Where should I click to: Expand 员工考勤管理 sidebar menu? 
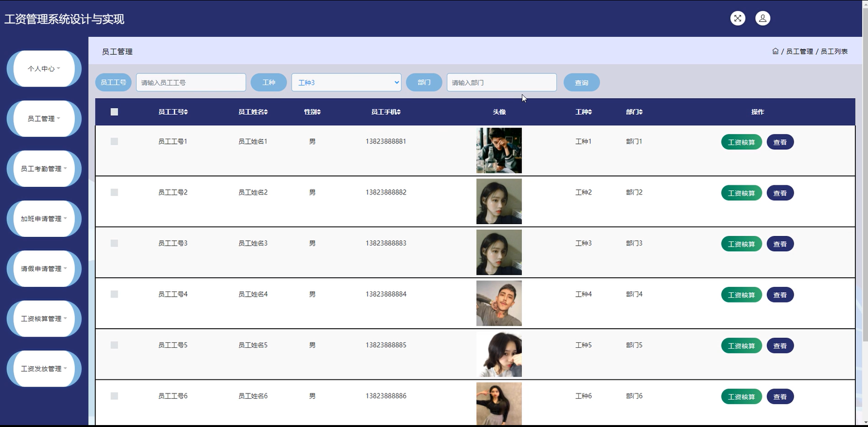point(44,169)
